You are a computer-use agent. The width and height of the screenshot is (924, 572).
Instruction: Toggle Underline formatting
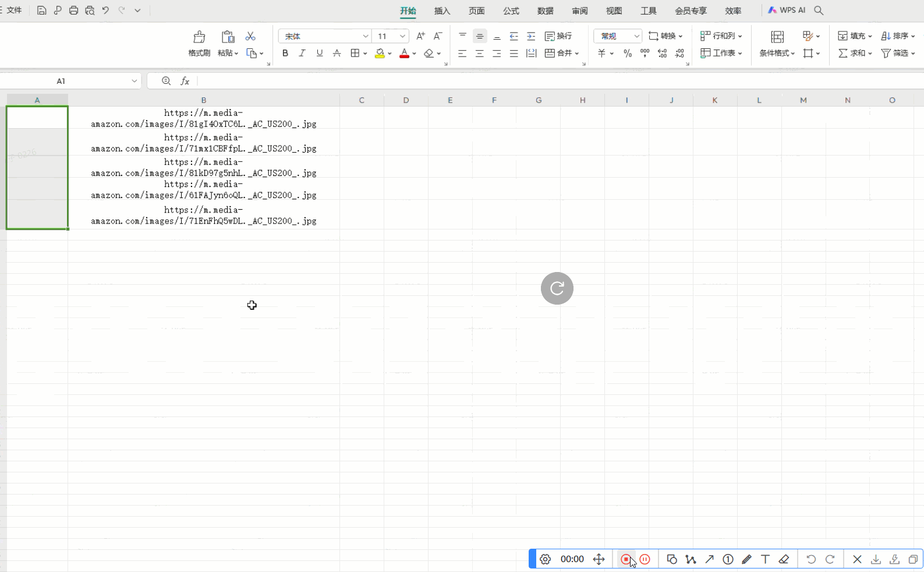[319, 53]
